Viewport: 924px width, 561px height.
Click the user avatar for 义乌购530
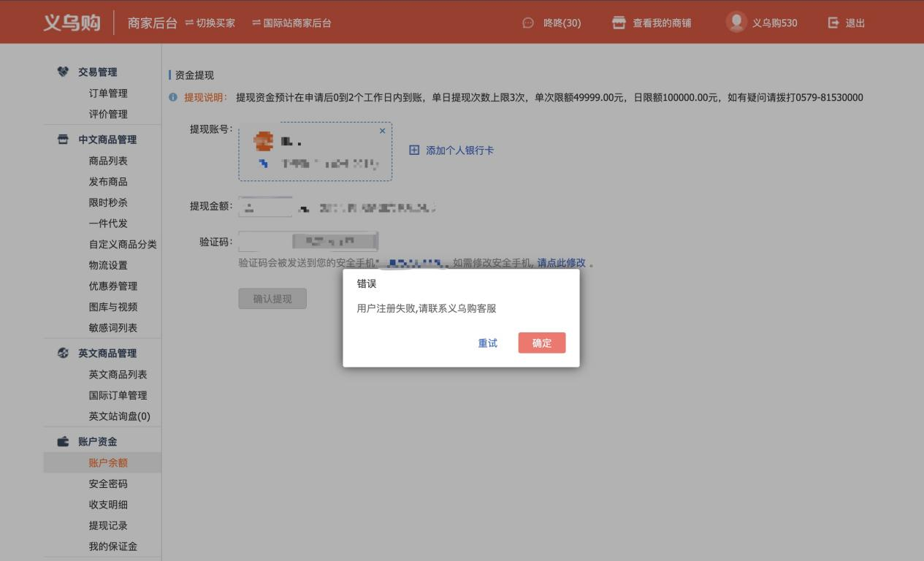[x=736, y=22]
